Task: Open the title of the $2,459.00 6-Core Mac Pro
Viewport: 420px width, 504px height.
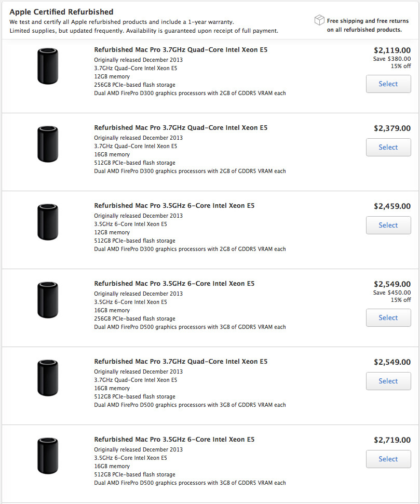Action: pos(174,206)
